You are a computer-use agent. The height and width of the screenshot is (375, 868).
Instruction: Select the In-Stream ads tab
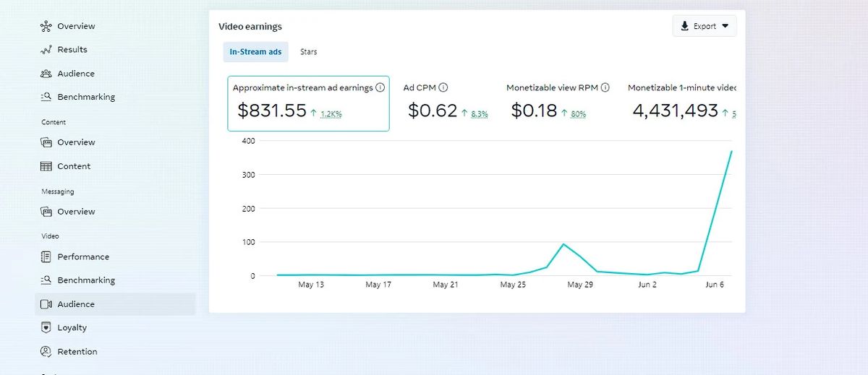click(x=255, y=52)
